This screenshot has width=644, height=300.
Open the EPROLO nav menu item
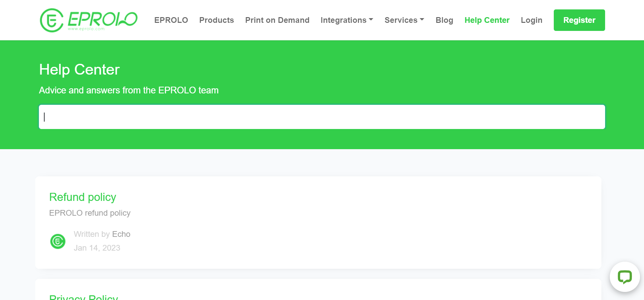coord(171,20)
